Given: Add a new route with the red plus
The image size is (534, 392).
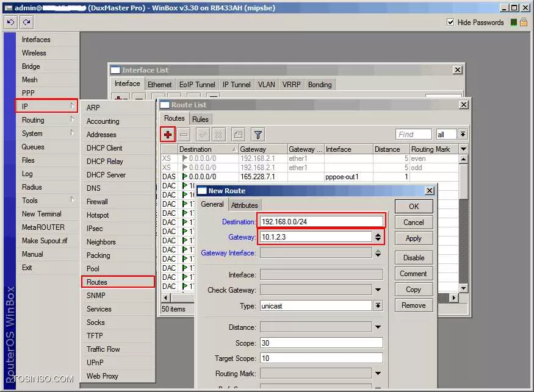Looking at the screenshot, I should point(168,135).
